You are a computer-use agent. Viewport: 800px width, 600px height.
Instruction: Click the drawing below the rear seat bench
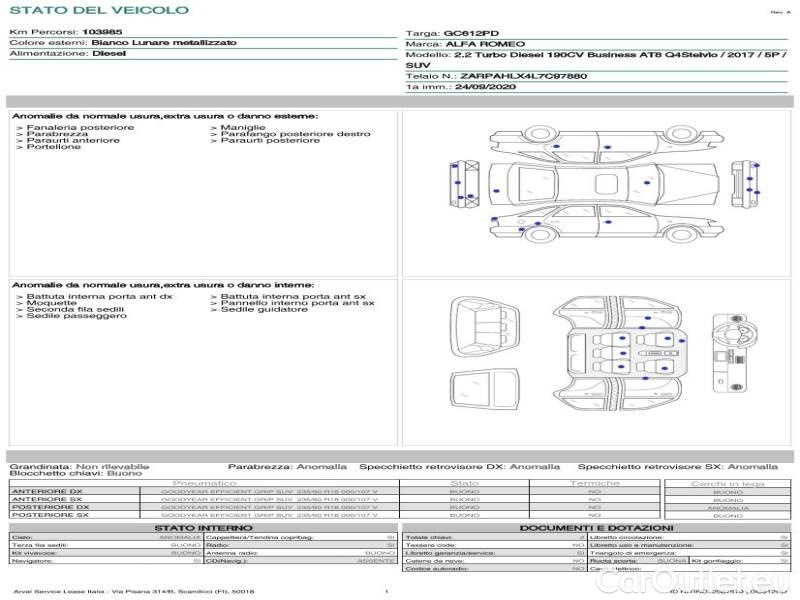pyautogui.click(x=487, y=386)
